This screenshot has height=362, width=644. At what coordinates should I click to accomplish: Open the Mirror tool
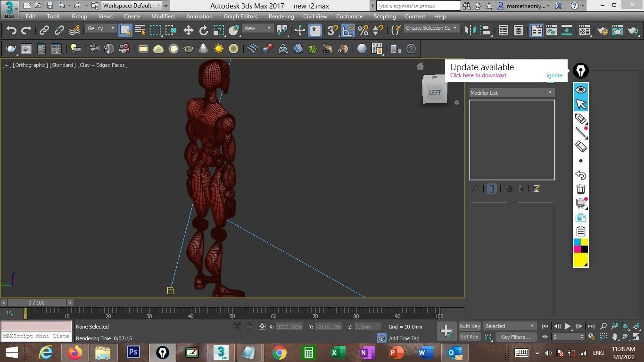pyautogui.click(x=470, y=30)
